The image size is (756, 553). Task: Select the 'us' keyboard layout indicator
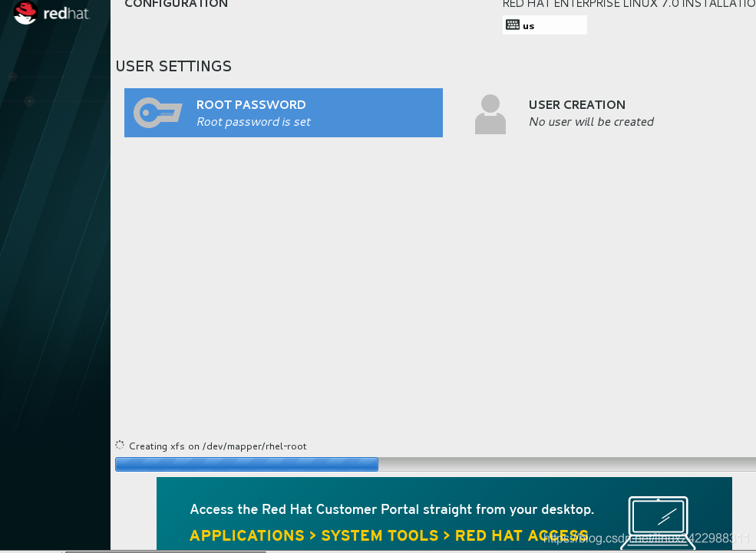tap(545, 25)
